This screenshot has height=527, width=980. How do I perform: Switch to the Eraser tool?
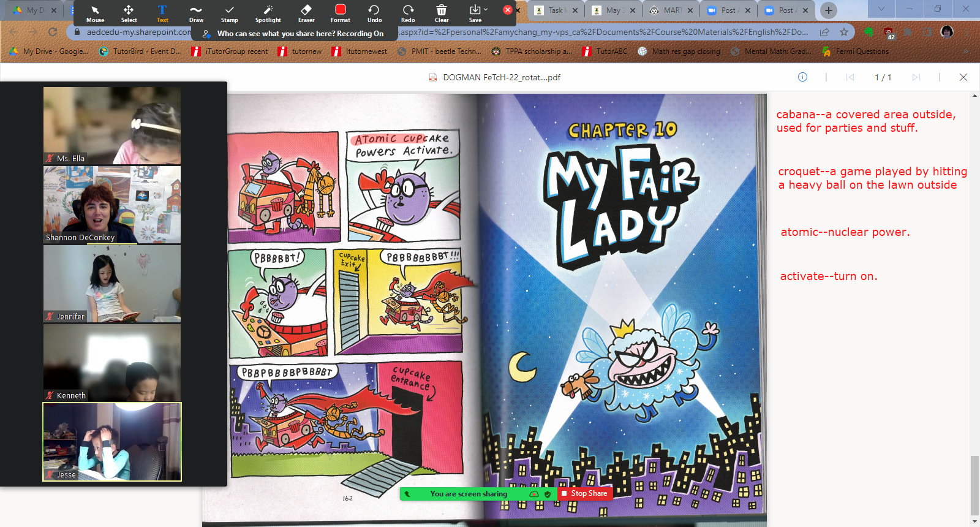[x=306, y=13]
